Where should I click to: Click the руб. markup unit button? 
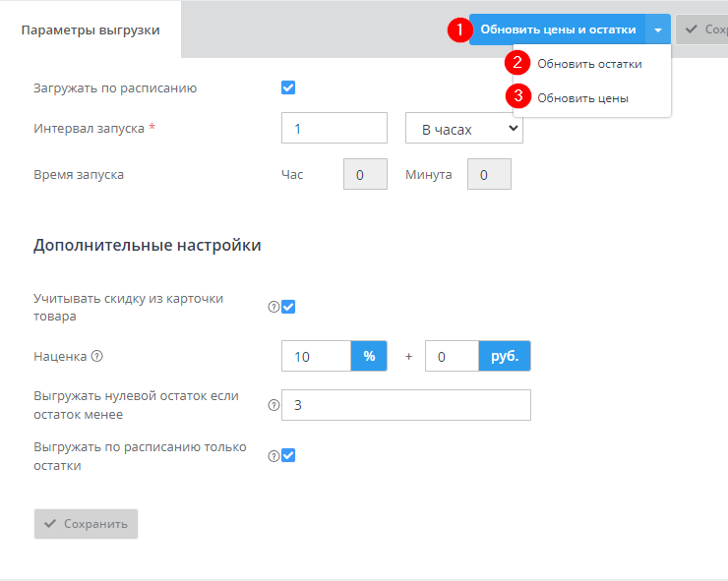(x=505, y=356)
